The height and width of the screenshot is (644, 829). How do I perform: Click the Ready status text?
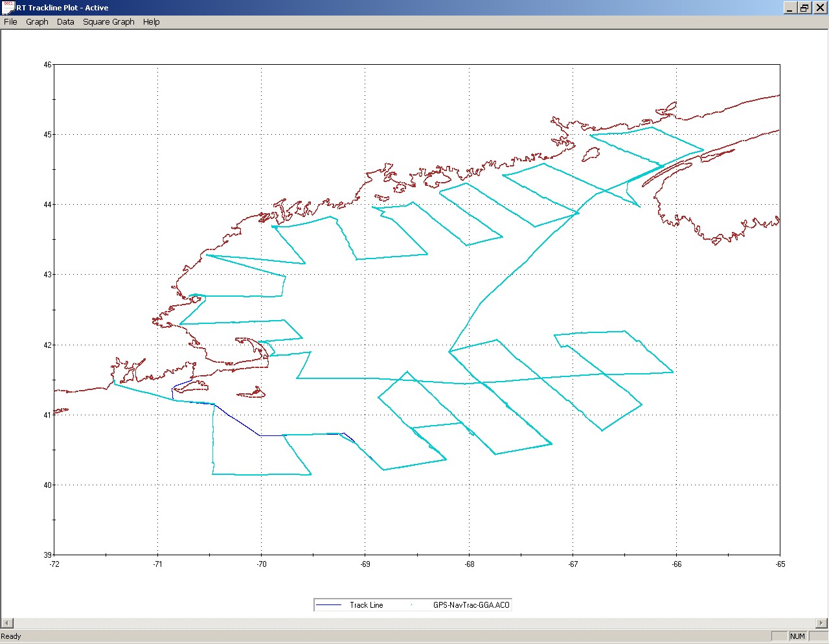(11, 636)
